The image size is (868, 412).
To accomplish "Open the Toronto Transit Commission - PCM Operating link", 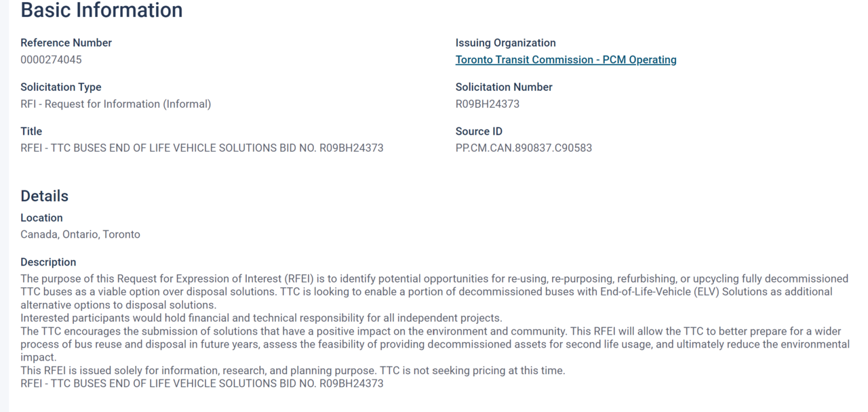I will [566, 60].
